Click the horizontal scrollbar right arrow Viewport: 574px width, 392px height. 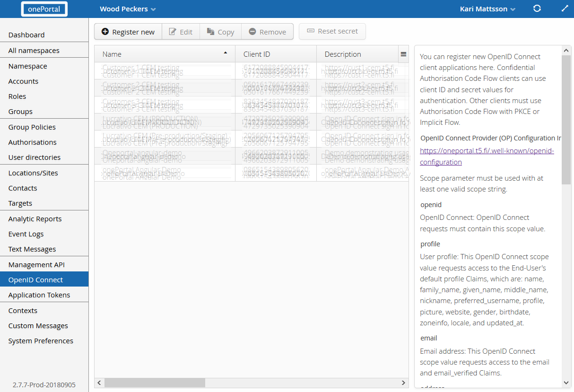[403, 383]
